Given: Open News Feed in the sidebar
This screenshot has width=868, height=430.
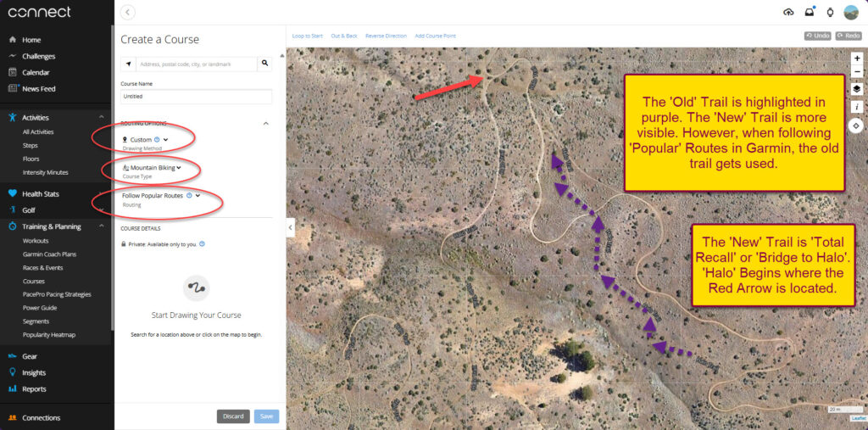Looking at the screenshot, I should click(x=38, y=89).
